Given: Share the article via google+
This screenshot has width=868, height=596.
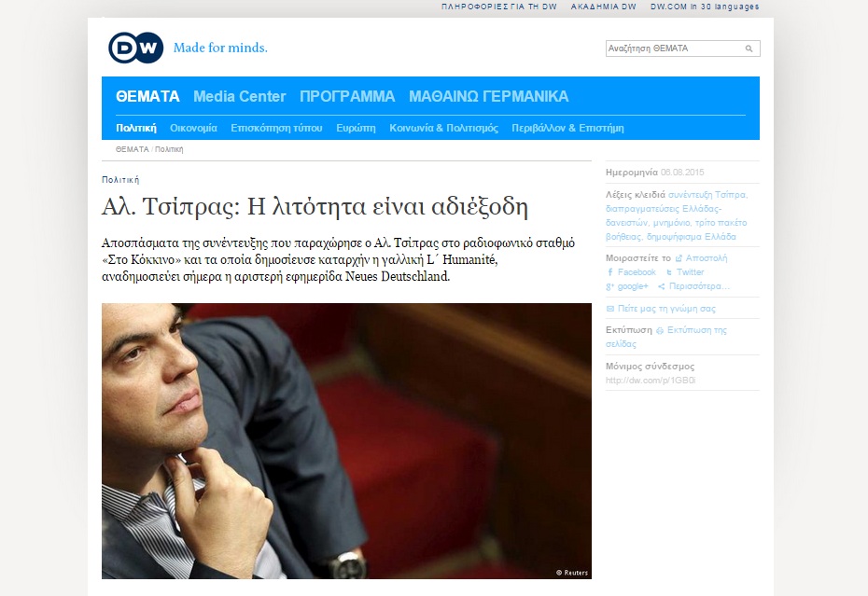Looking at the screenshot, I should [631, 286].
